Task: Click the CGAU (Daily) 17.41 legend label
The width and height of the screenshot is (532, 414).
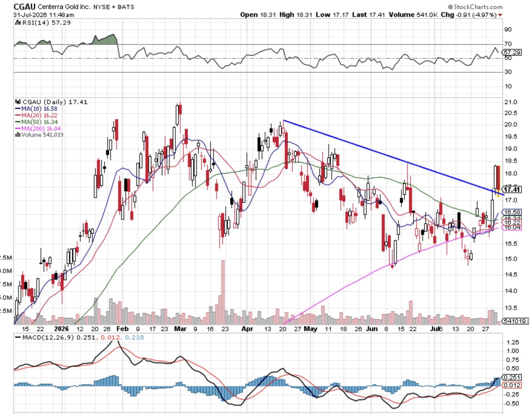Action: click(x=55, y=102)
